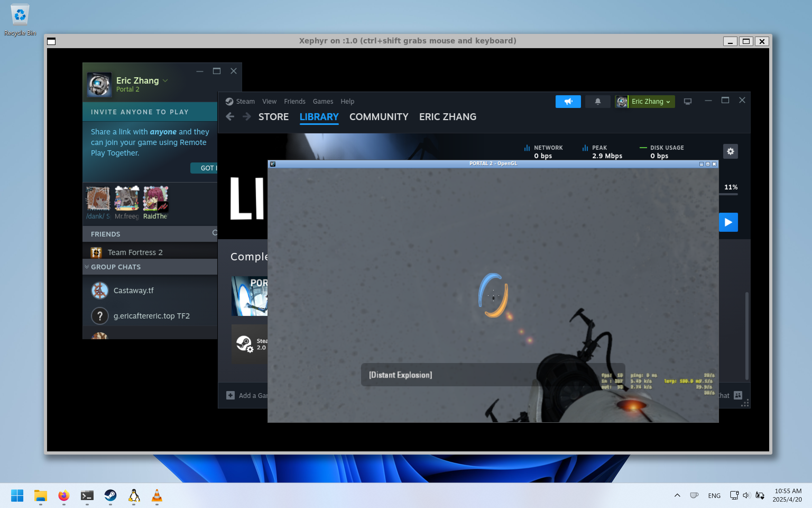Resume download with blue play button

coord(728,222)
